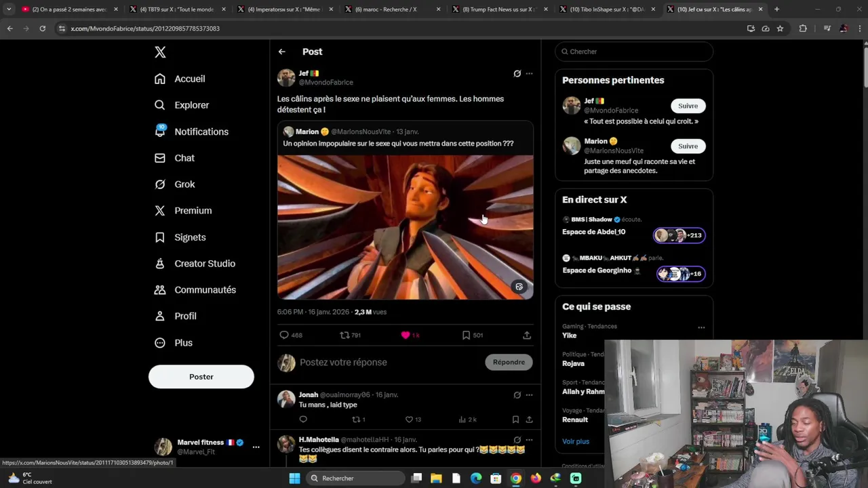Screen dimensions: 868x488
Task: Open the Yike trending topic
Action: coord(569,335)
